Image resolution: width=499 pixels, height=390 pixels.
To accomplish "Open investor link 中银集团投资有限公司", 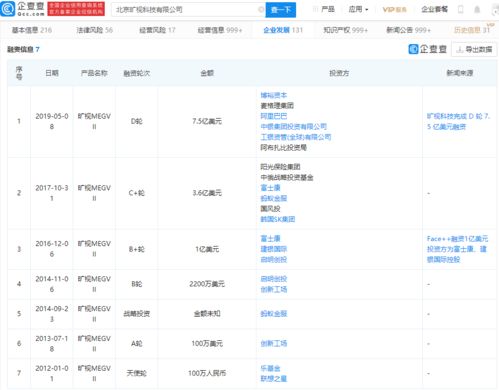I will pyautogui.click(x=294, y=126).
